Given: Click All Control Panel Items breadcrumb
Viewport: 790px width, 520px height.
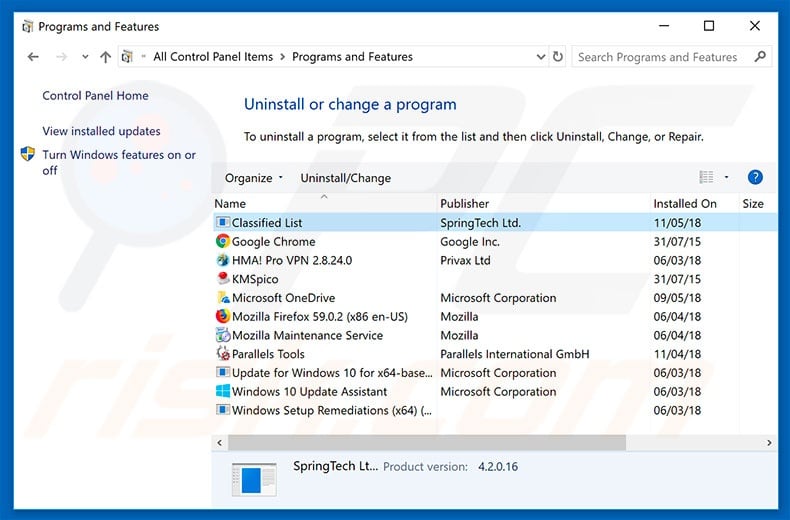Looking at the screenshot, I should 213,56.
